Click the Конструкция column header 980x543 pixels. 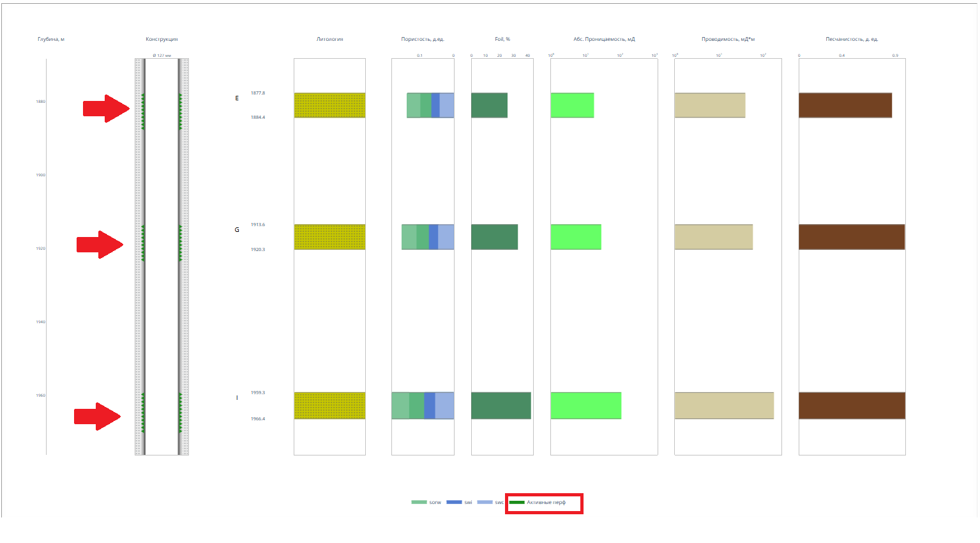(162, 39)
